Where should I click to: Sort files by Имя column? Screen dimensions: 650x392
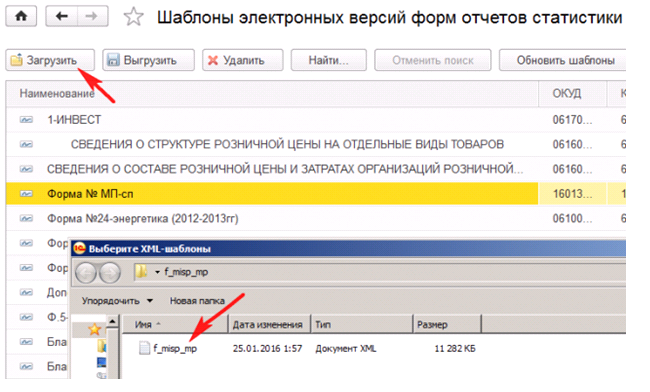click(175, 324)
